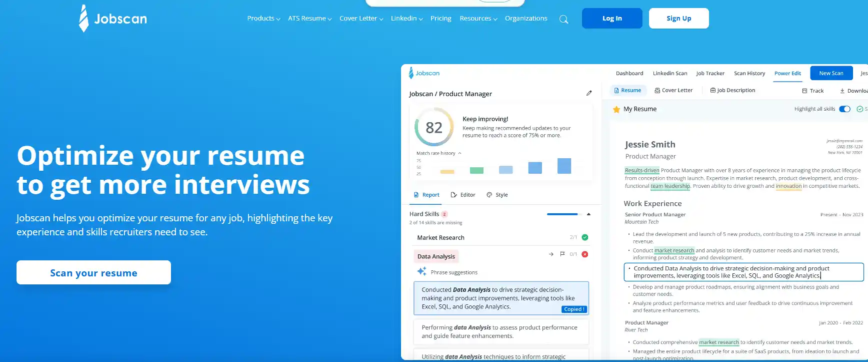Click the green check icon on Market Research
Viewport: 868px width, 362px height.
click(585, 237)
